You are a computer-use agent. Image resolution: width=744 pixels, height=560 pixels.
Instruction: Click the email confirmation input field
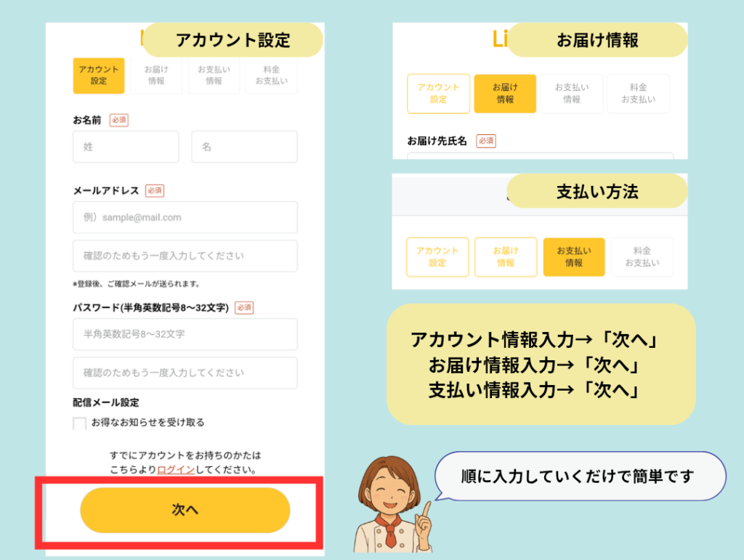coord(185,256)
